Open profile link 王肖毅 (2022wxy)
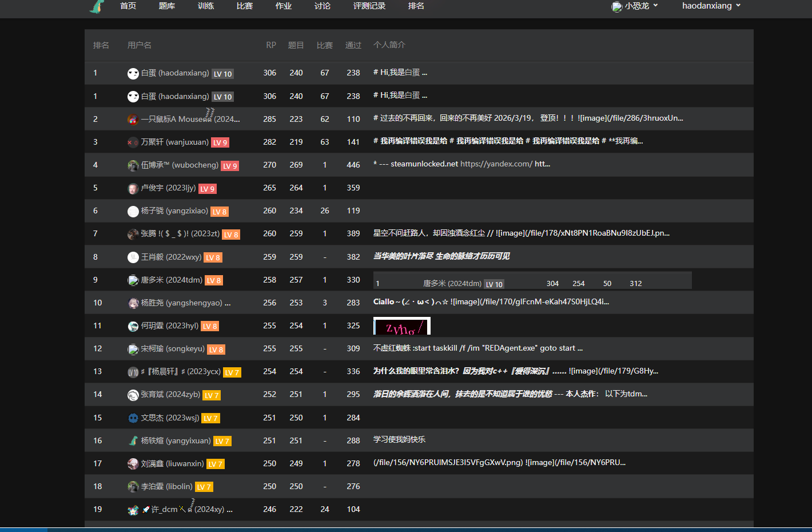This screenshot has width=812, height=532. [171, 257]
